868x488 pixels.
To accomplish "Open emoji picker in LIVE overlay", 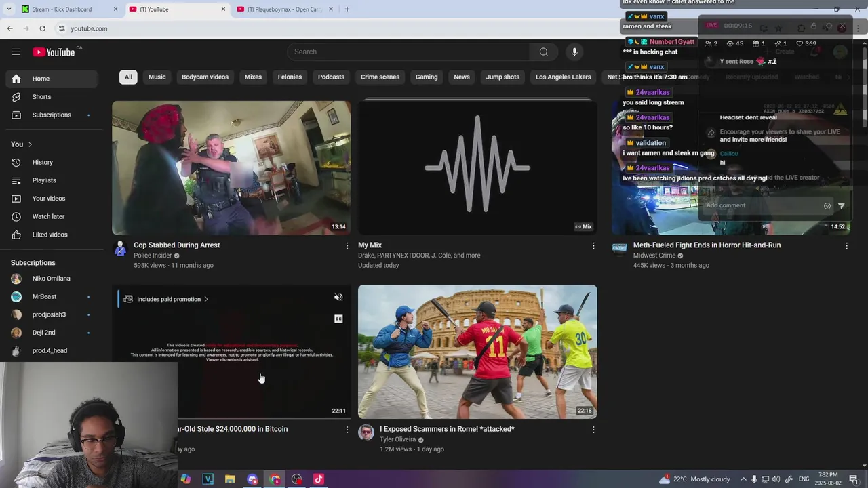I will pyautogui.click(x=827, y=205).
